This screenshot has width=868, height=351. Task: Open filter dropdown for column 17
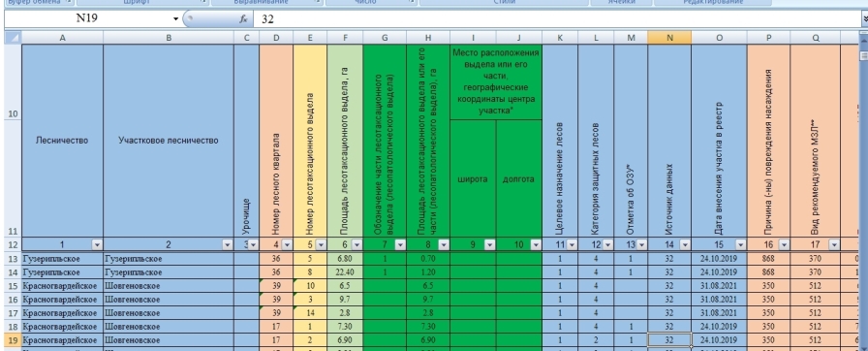click(834, 244)
